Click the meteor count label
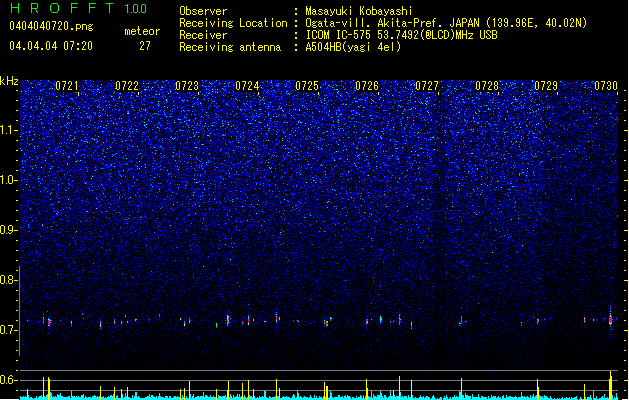The width and height of the screenshot is (629, 400). pyautogui.click(x=142, y=31)
